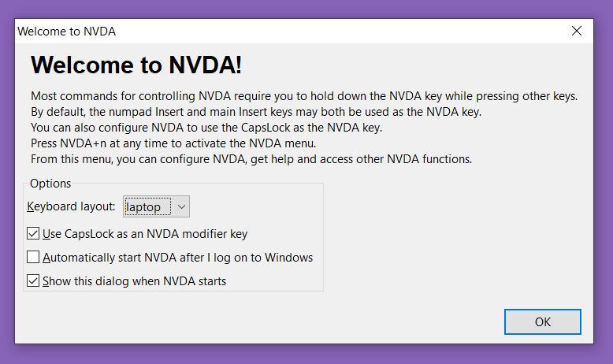Close the Welcome to NVDA dialog
Image resolution: width=613 pixels, height=364 pixels.
coord(577,32)
